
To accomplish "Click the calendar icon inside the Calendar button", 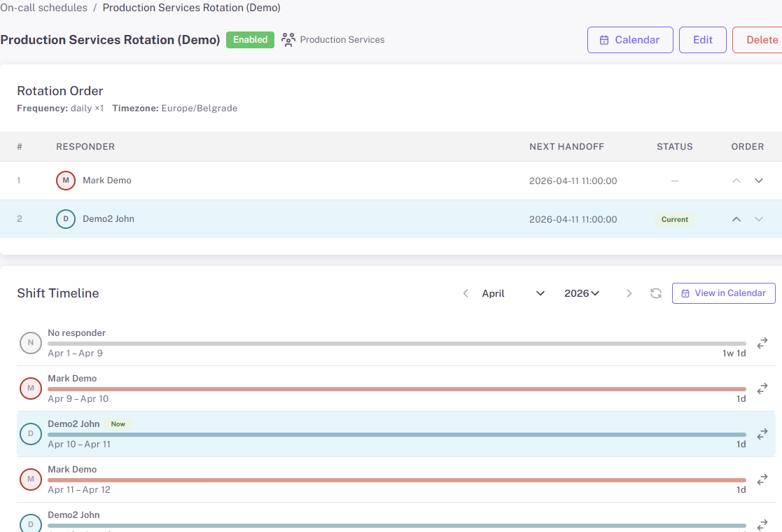I will [603, 40].
